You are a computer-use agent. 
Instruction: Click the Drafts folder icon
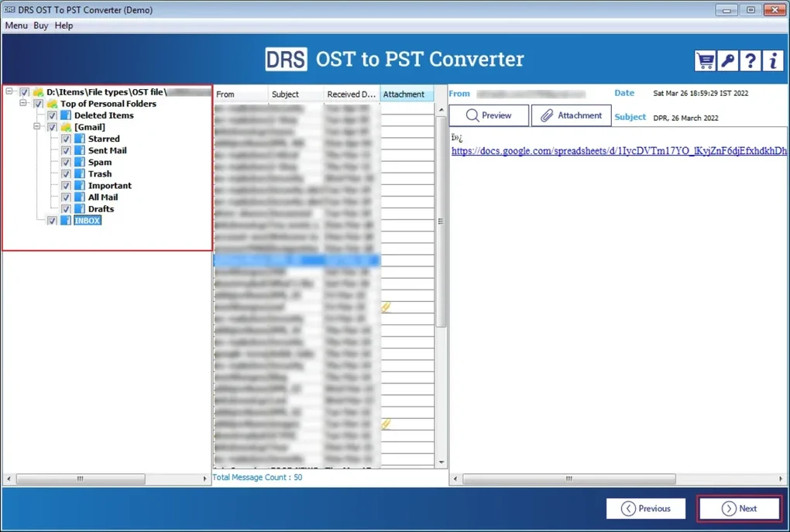[80, 208]
